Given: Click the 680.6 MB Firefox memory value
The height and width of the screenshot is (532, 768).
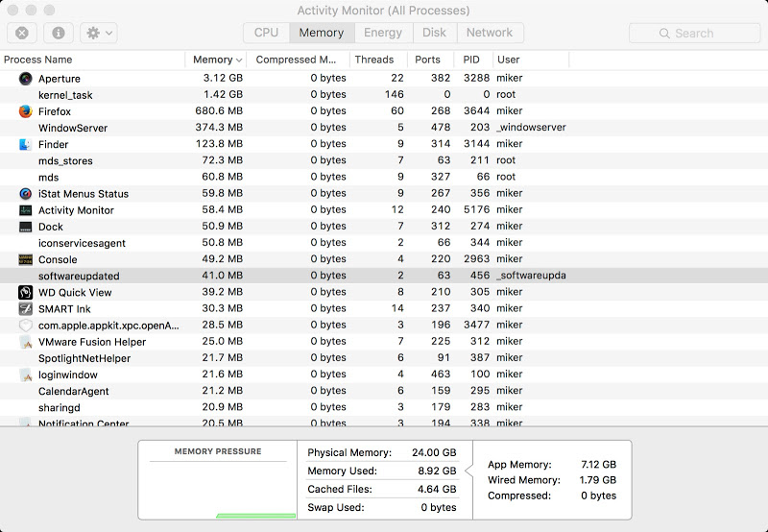Looking at the screenshot, I should pyautogui.click(x=219, y=110).
